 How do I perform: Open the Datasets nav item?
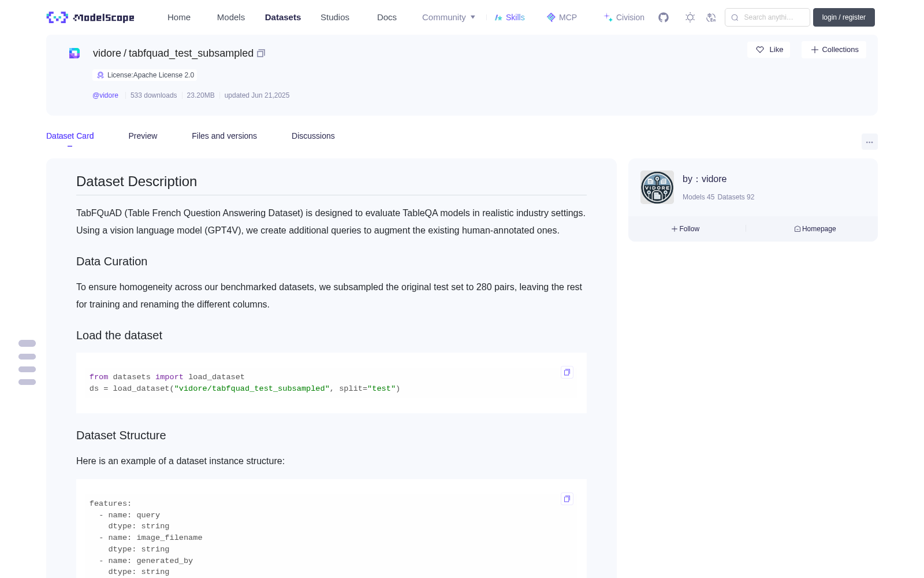click(x=283, y=17)
